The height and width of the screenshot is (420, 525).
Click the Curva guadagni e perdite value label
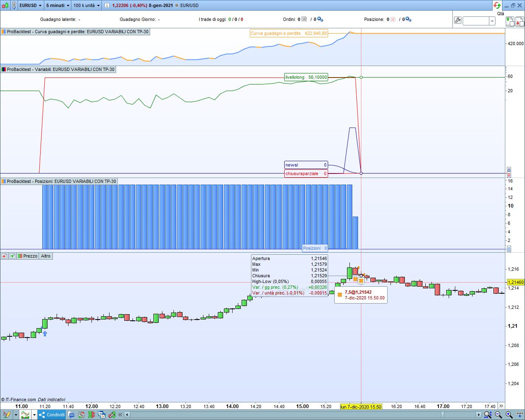pos(289,33)
